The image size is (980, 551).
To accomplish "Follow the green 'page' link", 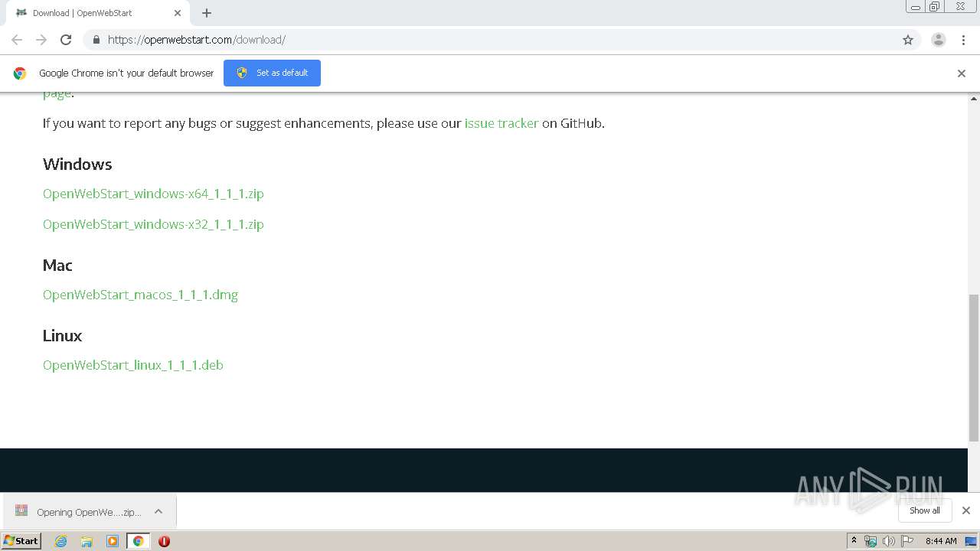I will 57,93.
